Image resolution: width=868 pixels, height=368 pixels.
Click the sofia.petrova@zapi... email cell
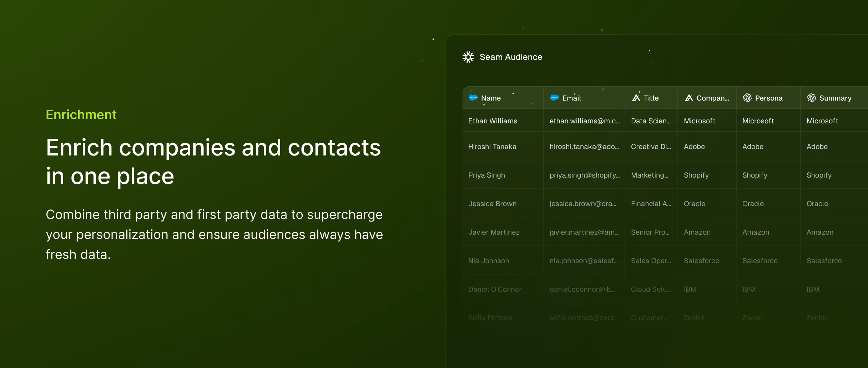pyautogui.click(x=584, y=318)
